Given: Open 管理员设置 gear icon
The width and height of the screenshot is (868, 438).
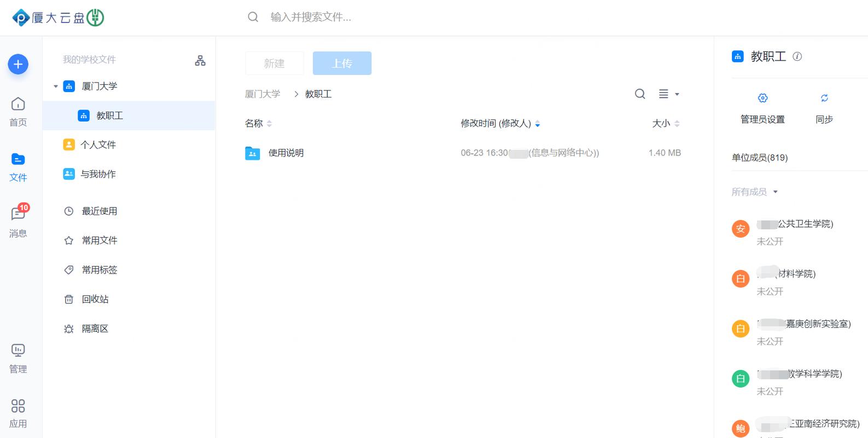Looking at the screenshot, I should click(x=762, y=98).
